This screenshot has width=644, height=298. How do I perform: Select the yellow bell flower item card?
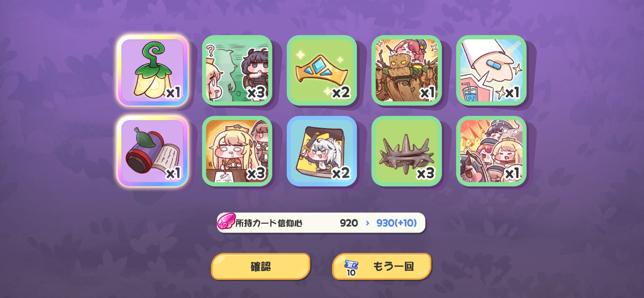pos(153,70)
